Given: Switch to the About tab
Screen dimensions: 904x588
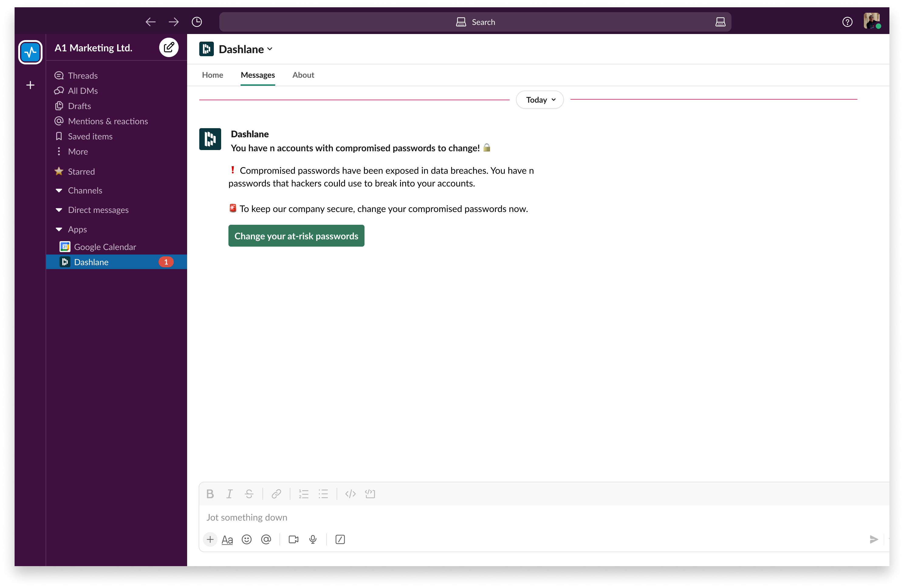Looking at the screenshot, I should [303, 75].
